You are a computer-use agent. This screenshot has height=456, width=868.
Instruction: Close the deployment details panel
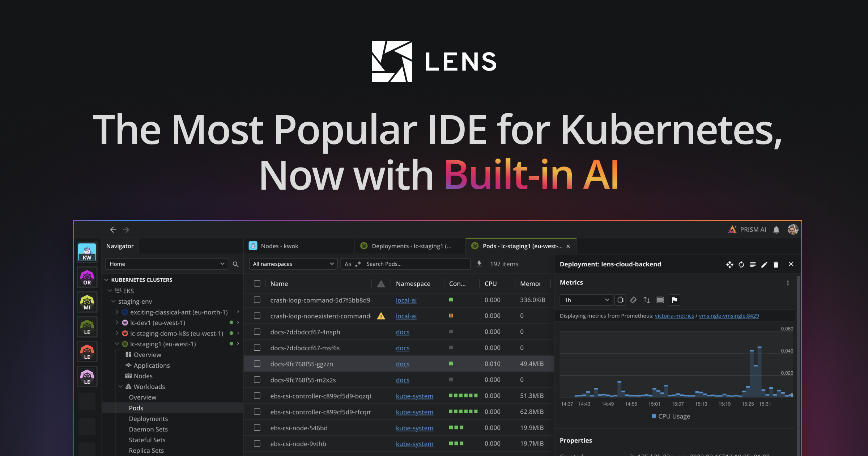pyautogui.click(x=791, y=264)
